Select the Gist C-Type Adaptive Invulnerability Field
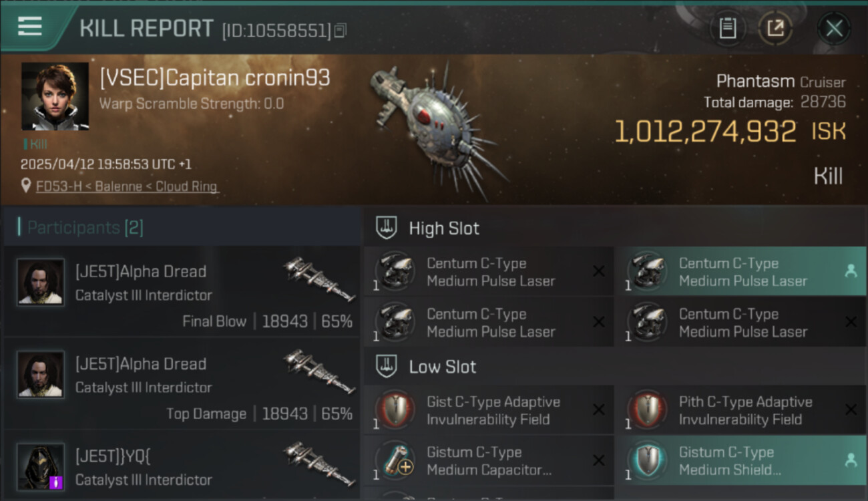 click(489, 410)
